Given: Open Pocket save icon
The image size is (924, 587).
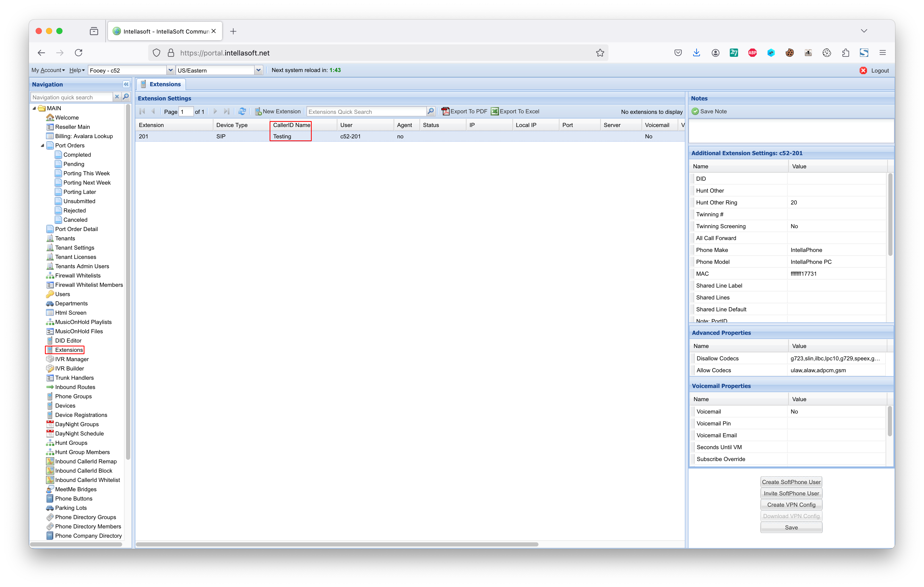Looking at the screenshot, I should 678,53.
